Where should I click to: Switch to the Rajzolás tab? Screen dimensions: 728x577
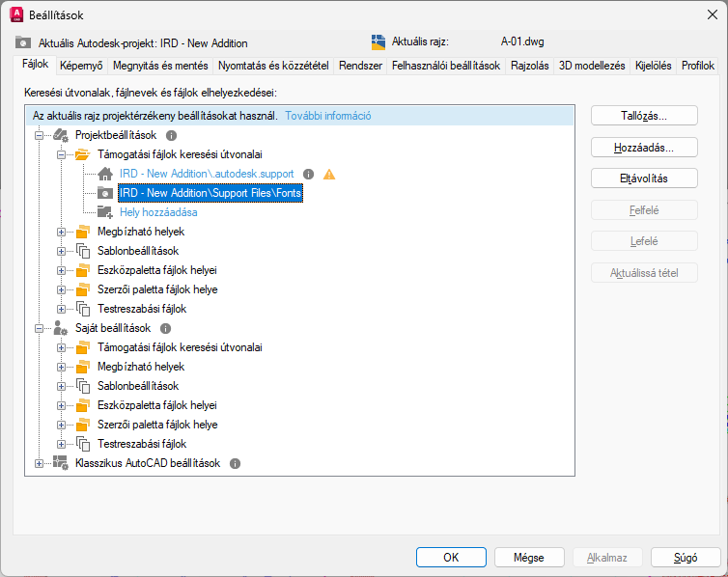click(x=530, y=66)
